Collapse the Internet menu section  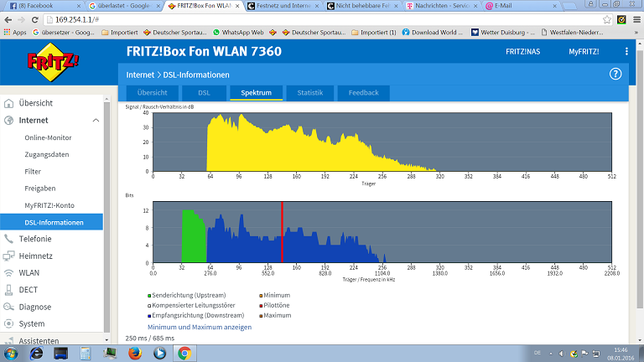click(x=96, y=121)
